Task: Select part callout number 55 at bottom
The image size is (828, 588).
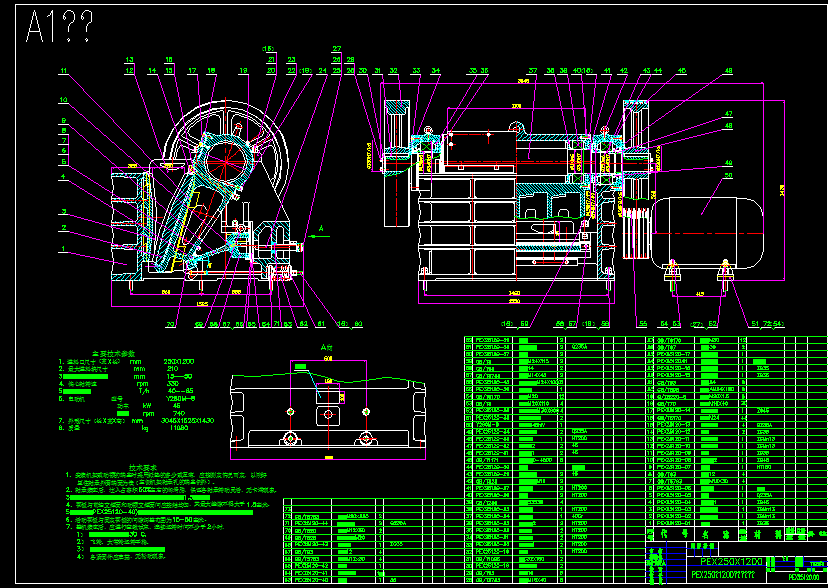Action: 643,324
